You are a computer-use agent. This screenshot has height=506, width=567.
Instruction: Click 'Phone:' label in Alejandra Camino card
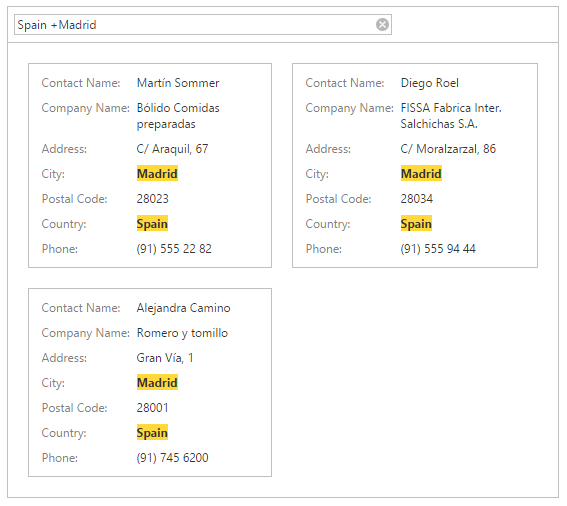click(60, 458)
